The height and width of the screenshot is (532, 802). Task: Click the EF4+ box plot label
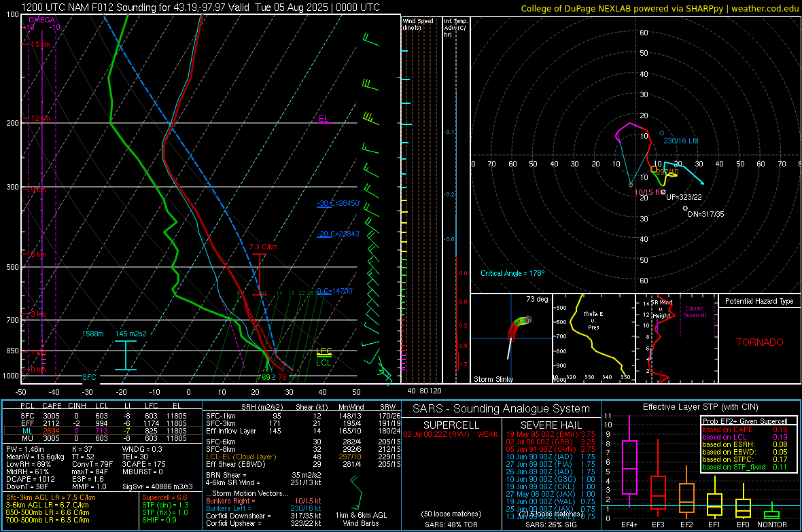click(x=629, y=525)
